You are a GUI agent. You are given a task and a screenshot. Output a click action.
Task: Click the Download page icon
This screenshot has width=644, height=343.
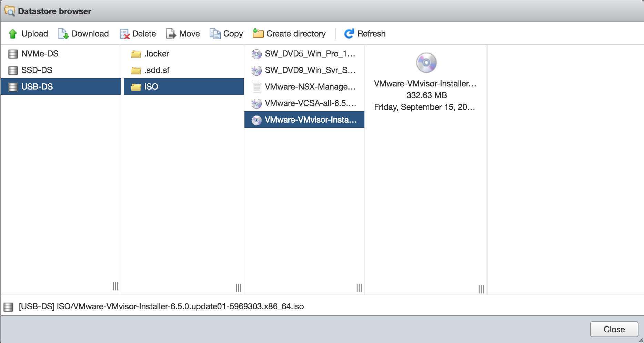(63, 34)
